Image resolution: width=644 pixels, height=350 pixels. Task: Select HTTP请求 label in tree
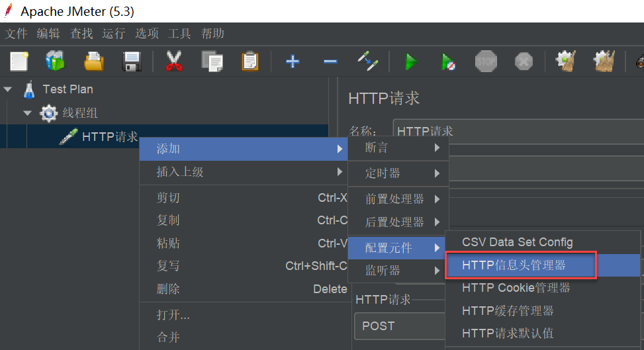tap(110, 137)
